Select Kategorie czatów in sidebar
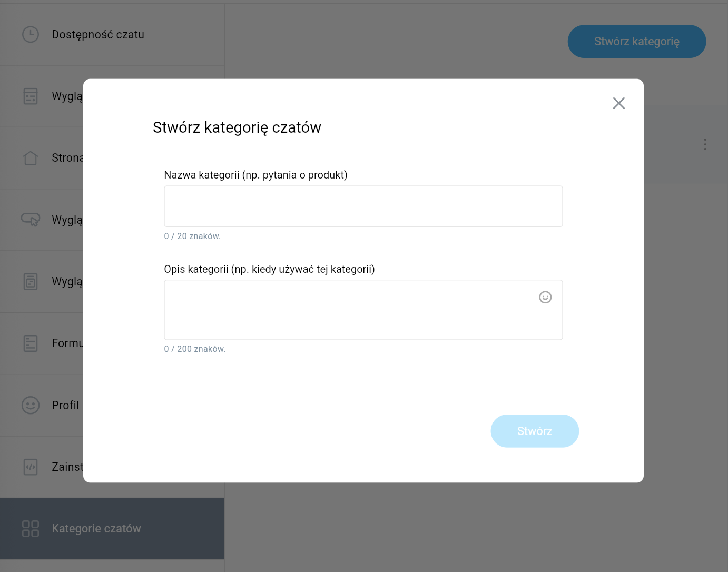 tap(96, 529)
